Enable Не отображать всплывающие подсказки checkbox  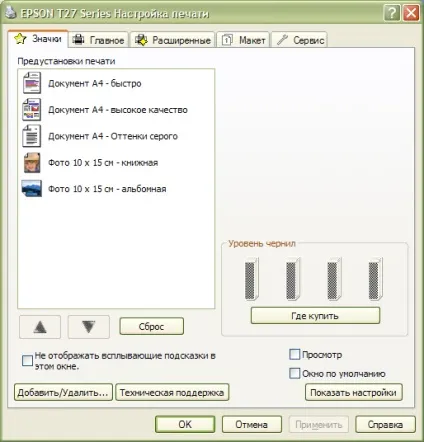coord(27,360)
